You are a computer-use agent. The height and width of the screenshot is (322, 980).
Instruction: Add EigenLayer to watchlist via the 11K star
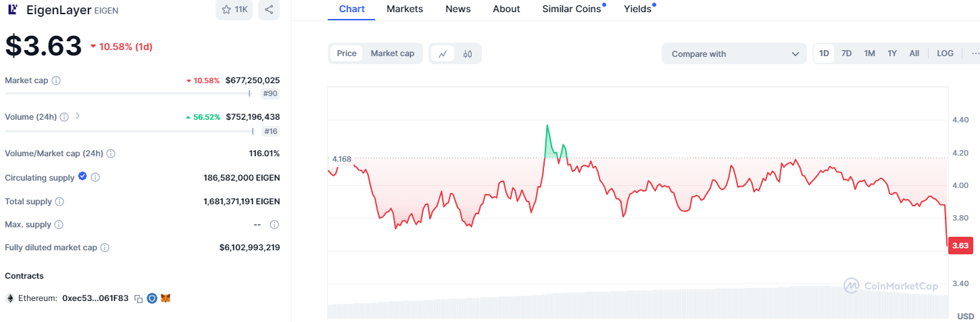tap(234, 9)
